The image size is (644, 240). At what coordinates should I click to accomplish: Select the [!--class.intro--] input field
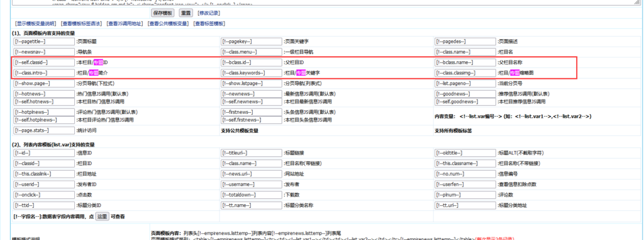click(43, 73)
